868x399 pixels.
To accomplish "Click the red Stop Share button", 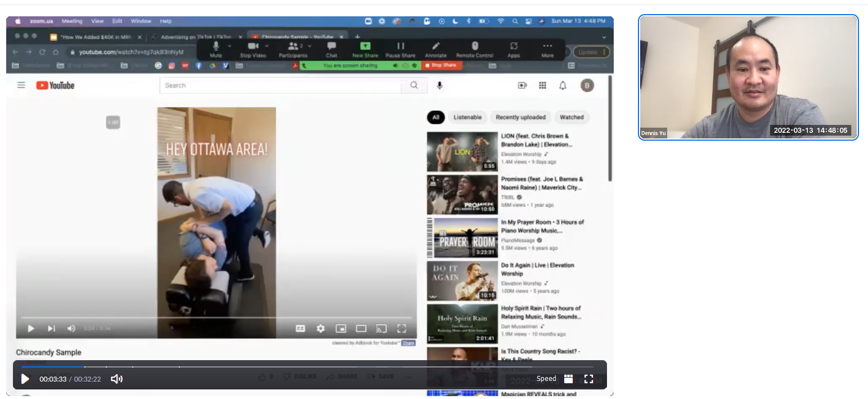I will 442,65.
